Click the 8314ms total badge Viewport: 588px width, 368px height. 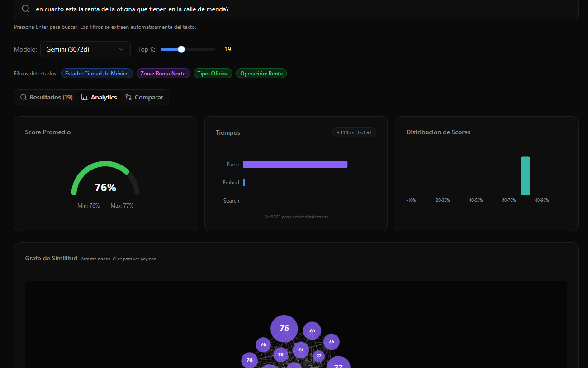(x=354, y=132)
